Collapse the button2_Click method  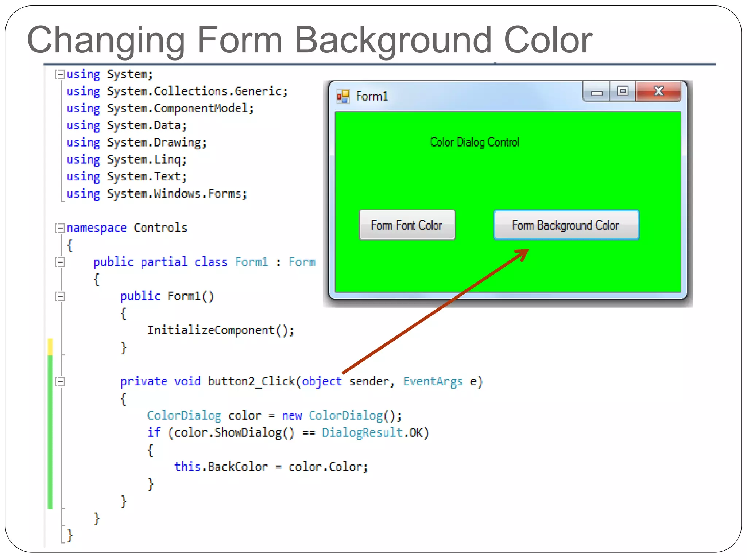point(59,382)
